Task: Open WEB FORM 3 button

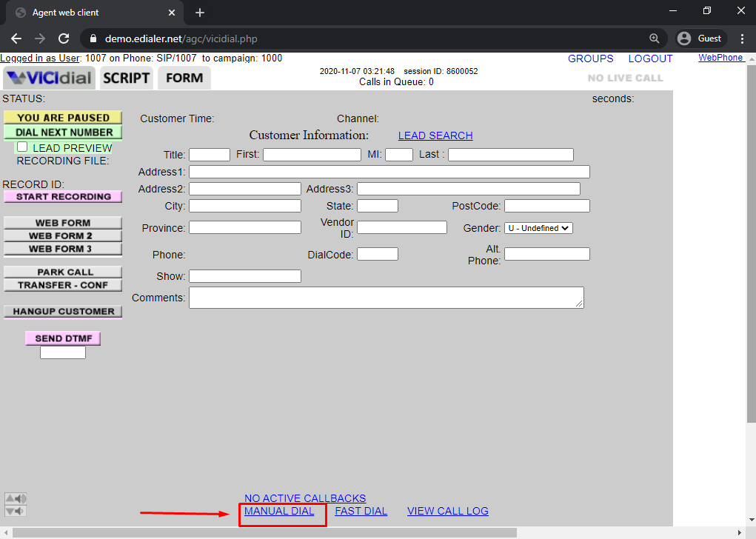Action: pos(63,249)
